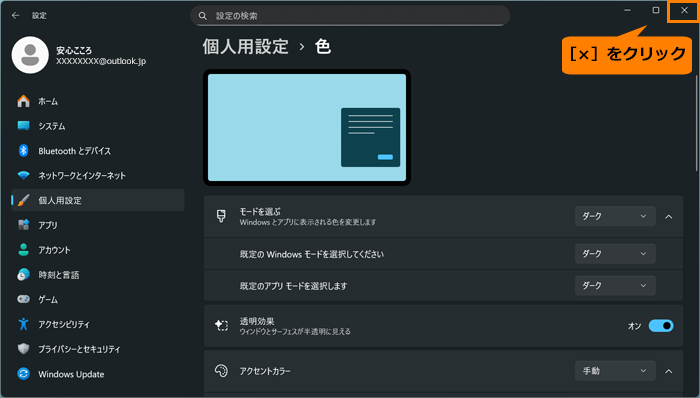
Task: Click the 個人用設定 breadcrumb link
Action: click(246, 47)
